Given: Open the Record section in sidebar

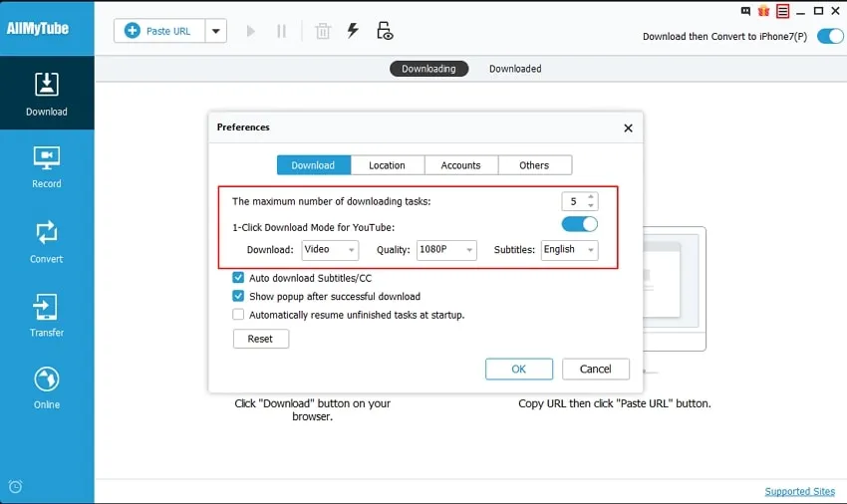Looking at the screenshot, I should 47,167.
